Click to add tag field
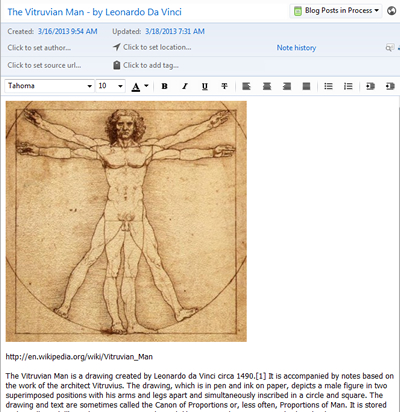The height and width of the screenshot is (412, 400). tap(151, 65)
